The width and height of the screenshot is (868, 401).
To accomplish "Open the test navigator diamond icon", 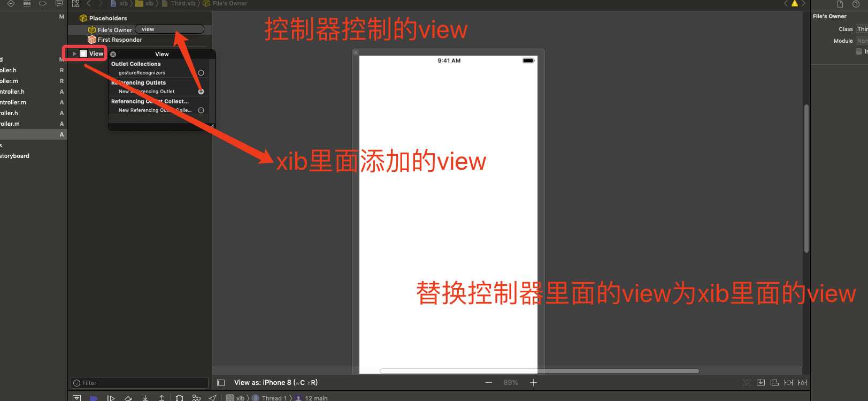I will [11, 3].
